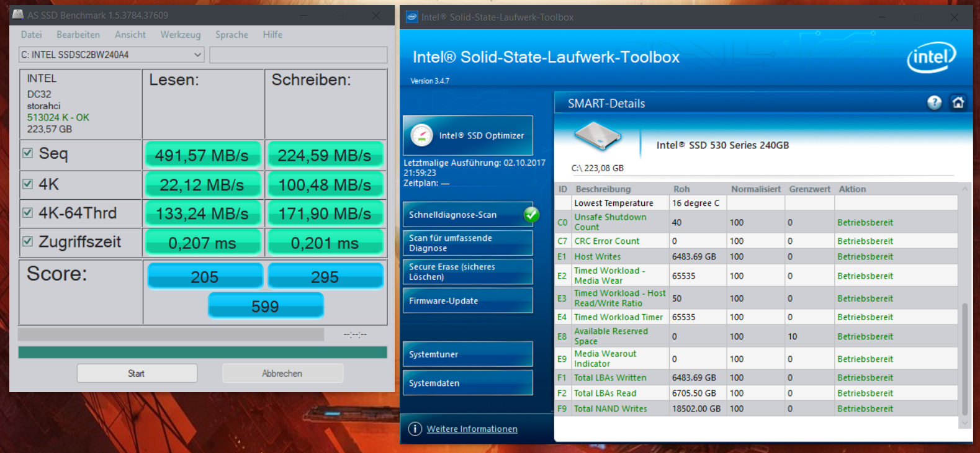Uncheck the 4K benchmark checkbox
This screenshot has width=980, height=453.
pos(27,184)
